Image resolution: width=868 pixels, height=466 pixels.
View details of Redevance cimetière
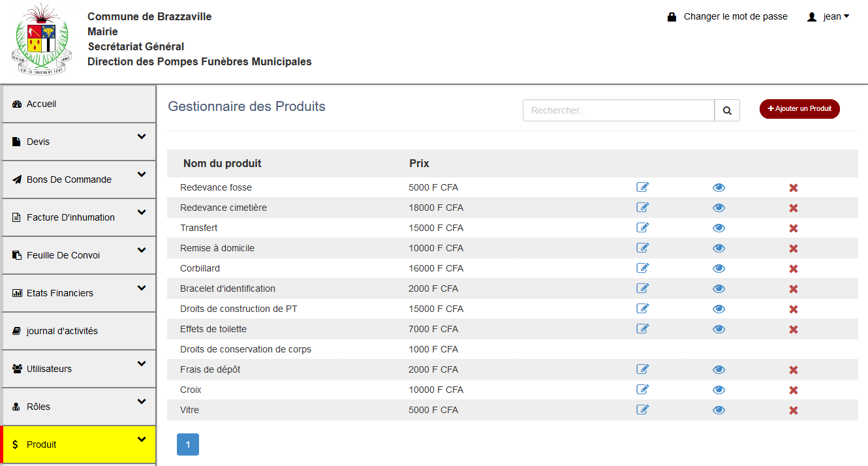click(x=719, y=208)
